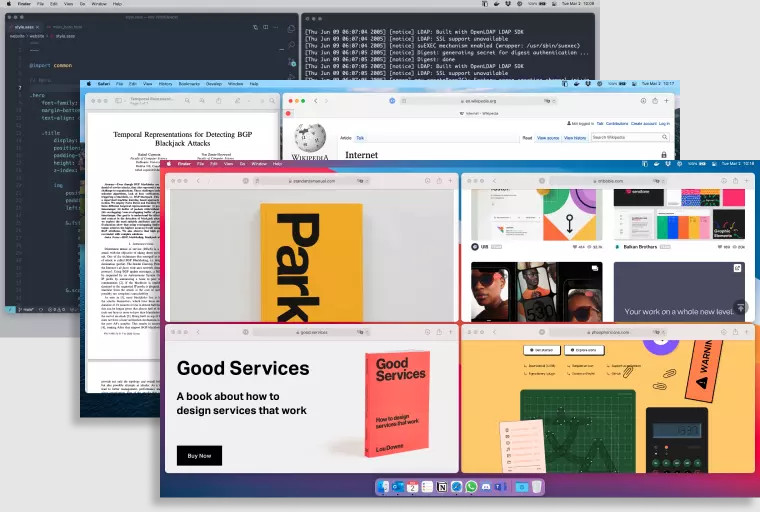Image resolution: width=760 pixels, height=512 pixels.
Task: Click the Get started button on the Phosphor Icons page
Action: point(542,350)
